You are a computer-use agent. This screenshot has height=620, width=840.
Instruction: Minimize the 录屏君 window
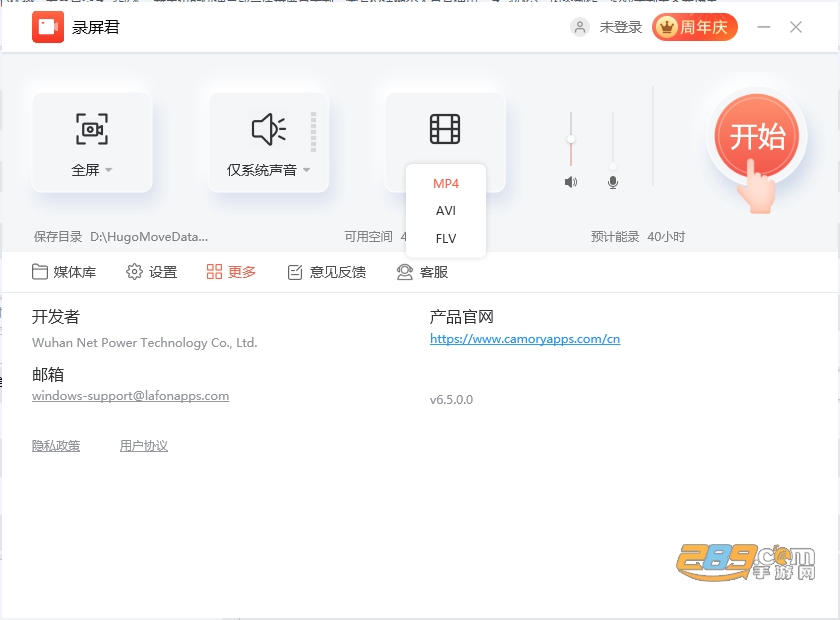[764, 27]
